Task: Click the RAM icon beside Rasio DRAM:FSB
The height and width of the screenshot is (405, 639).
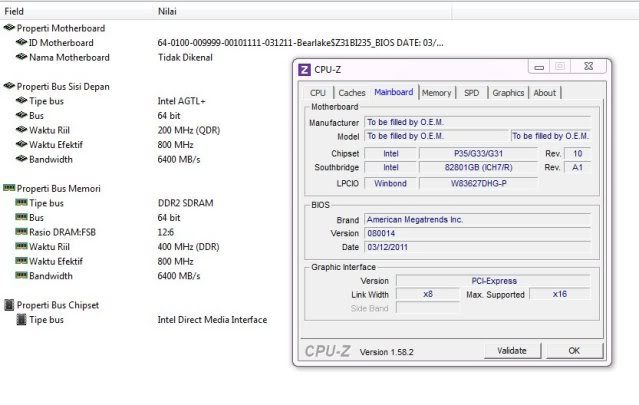Action: [21, 232]
